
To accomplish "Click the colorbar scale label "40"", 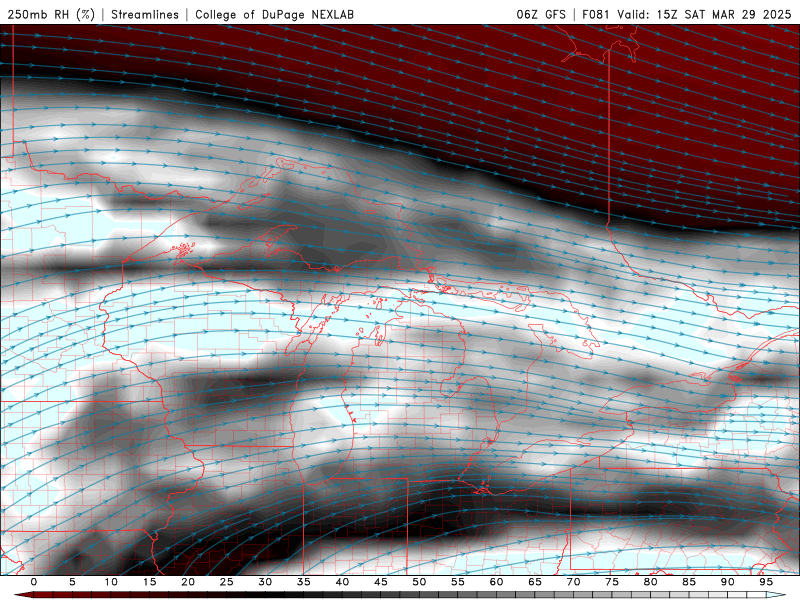I will point(342,582).
